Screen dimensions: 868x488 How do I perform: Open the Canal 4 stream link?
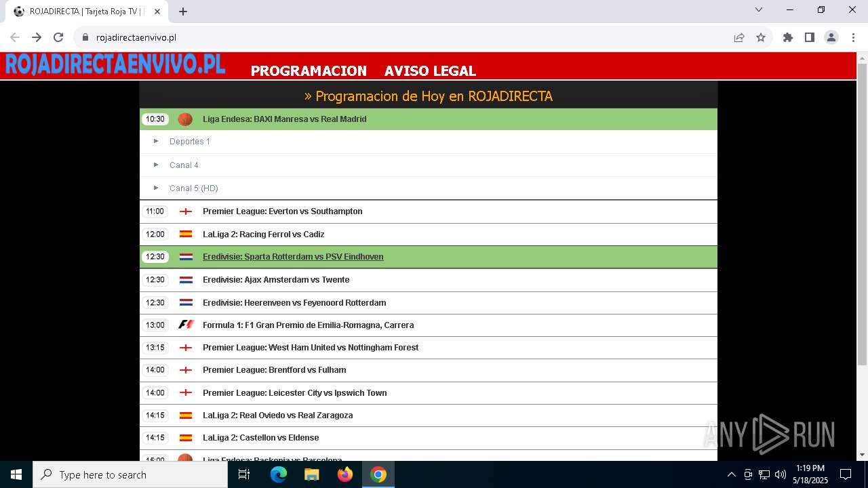184,165
